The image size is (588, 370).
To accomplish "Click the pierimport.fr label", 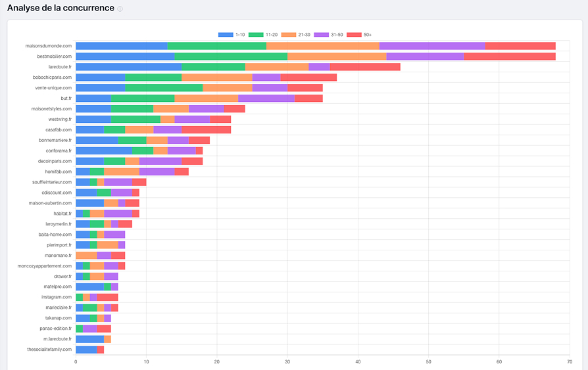I will [59, 245].
